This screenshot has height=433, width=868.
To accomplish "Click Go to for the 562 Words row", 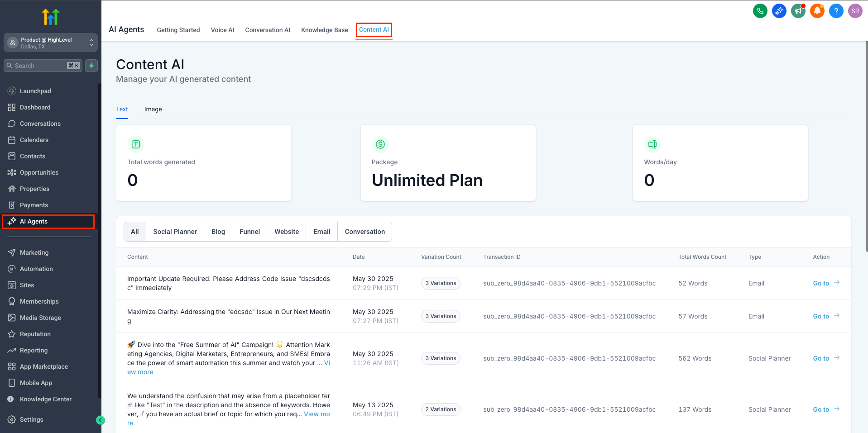I will coord(826,358).
